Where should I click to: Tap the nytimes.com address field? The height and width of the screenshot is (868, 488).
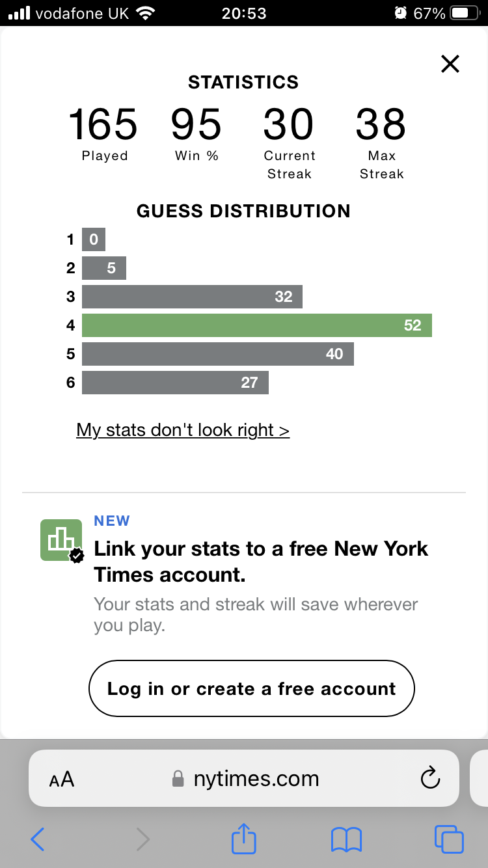point(244,778)
